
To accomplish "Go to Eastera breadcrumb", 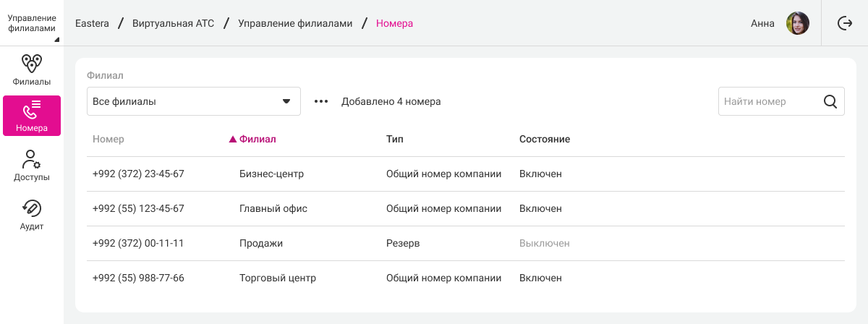I will [x=92, y=23].
